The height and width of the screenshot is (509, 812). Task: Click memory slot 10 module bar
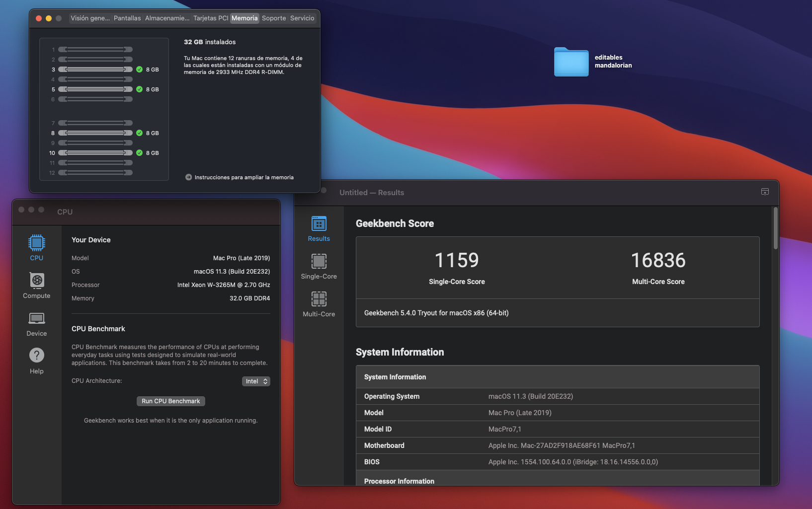(95, 153)
